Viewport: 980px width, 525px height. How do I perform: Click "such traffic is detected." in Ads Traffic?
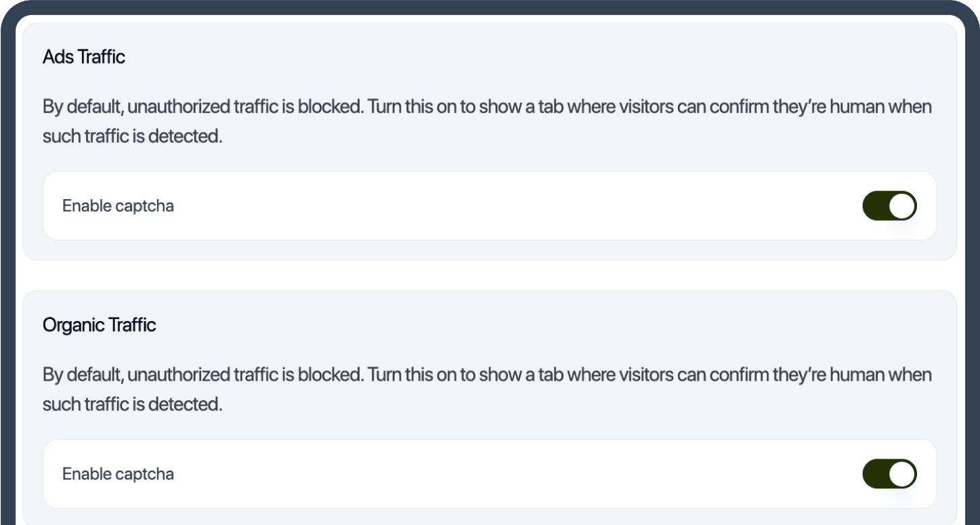point(132,136)
